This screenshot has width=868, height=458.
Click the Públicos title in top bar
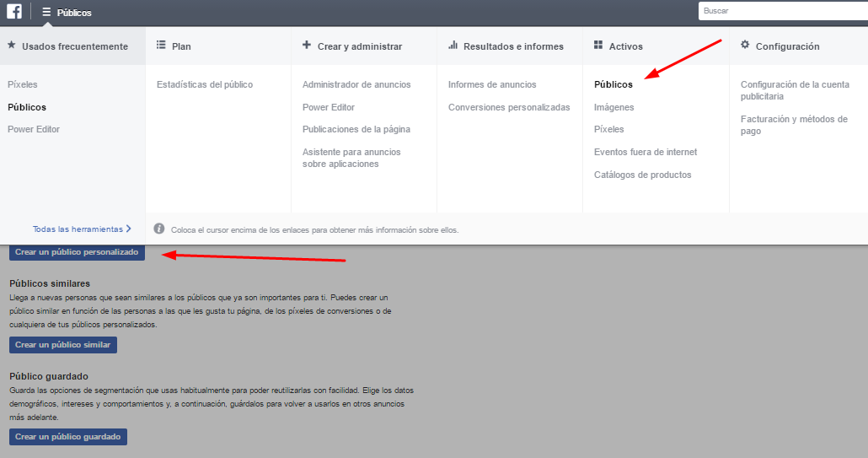(74, 12)
